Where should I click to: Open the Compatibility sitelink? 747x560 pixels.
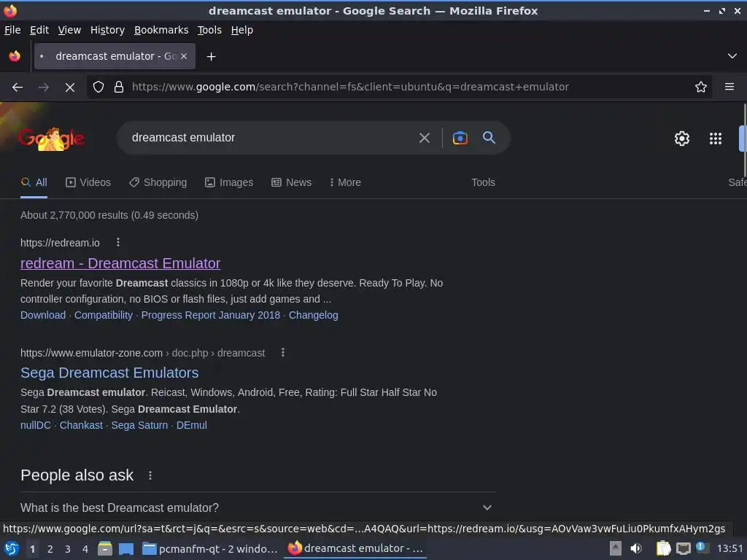coord(104,315)
